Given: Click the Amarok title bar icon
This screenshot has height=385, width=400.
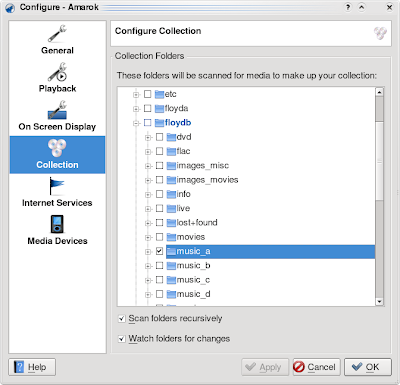Looking at the screenshot, I should [x=10, y=7].
